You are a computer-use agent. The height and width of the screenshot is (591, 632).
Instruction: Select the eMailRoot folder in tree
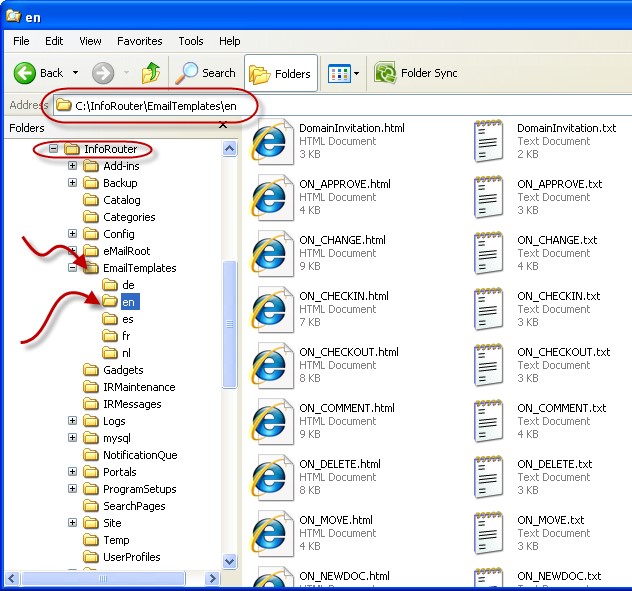click(x=116, y=251)
